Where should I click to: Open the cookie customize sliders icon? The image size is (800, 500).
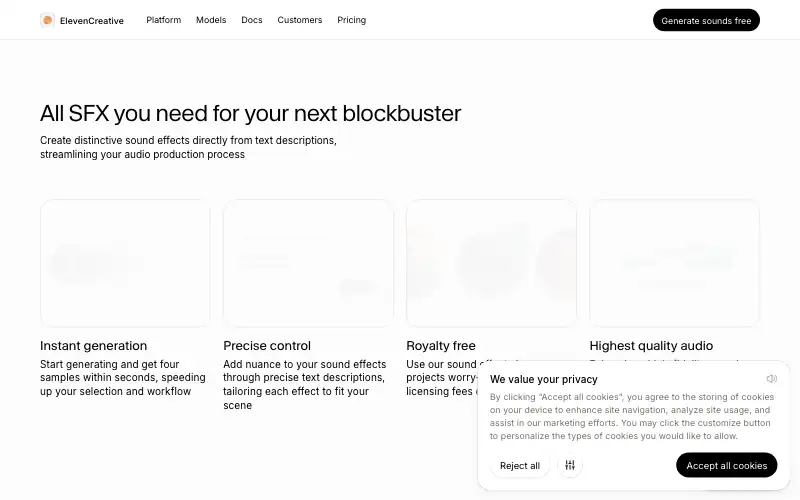pos(570,465)
